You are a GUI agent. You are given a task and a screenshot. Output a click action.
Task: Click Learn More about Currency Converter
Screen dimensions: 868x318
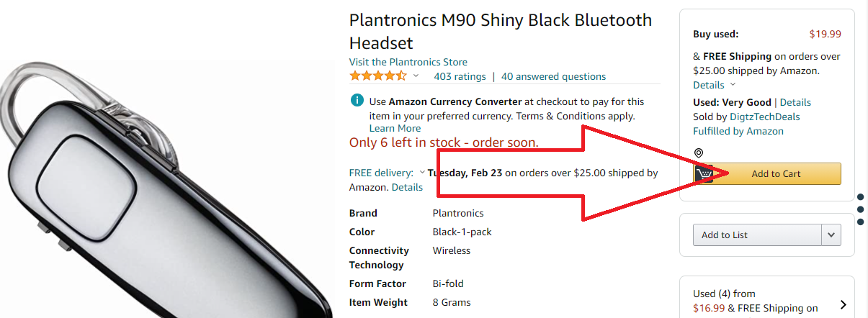pyautogui.click(x=395, y=128)
